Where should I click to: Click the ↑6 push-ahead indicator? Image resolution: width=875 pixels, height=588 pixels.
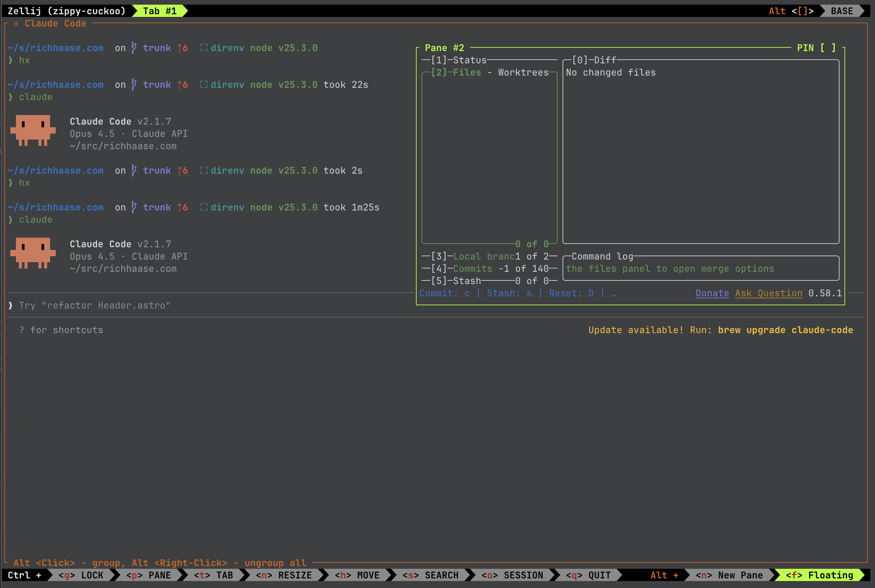click(x=182, y=48)
